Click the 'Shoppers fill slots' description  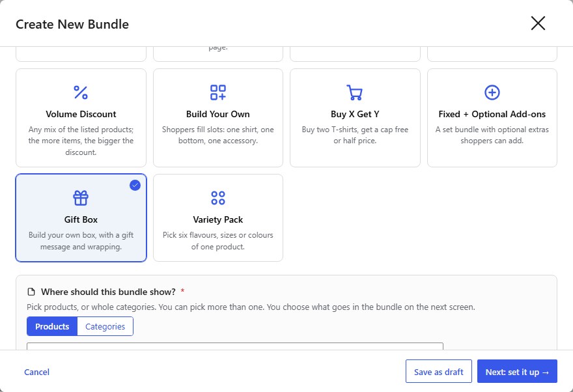[217, 135]
